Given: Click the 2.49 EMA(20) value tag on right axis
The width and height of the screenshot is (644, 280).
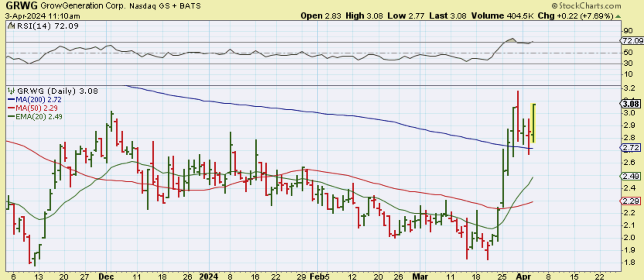Looking at the screenshot, I should (631, 176).
